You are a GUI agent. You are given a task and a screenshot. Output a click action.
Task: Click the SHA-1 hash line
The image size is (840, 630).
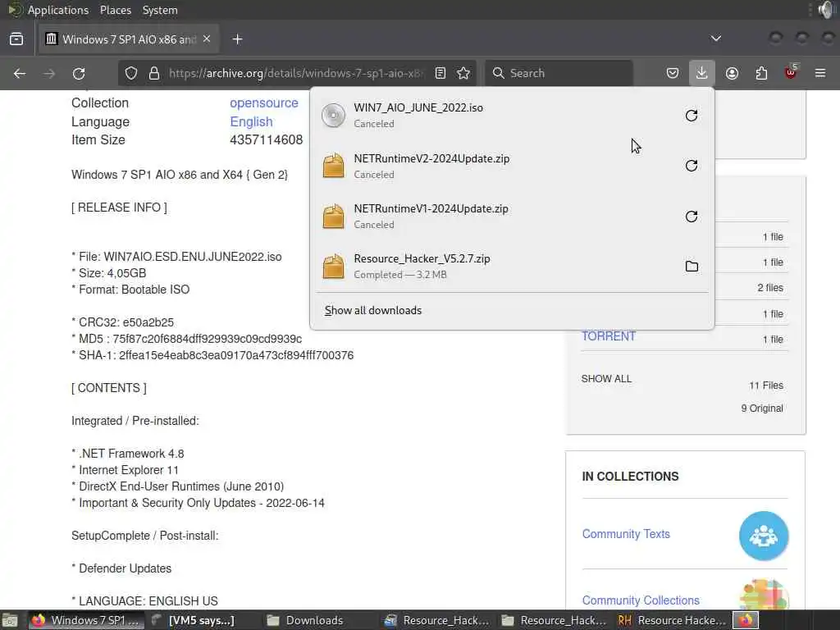pos(212,355)
